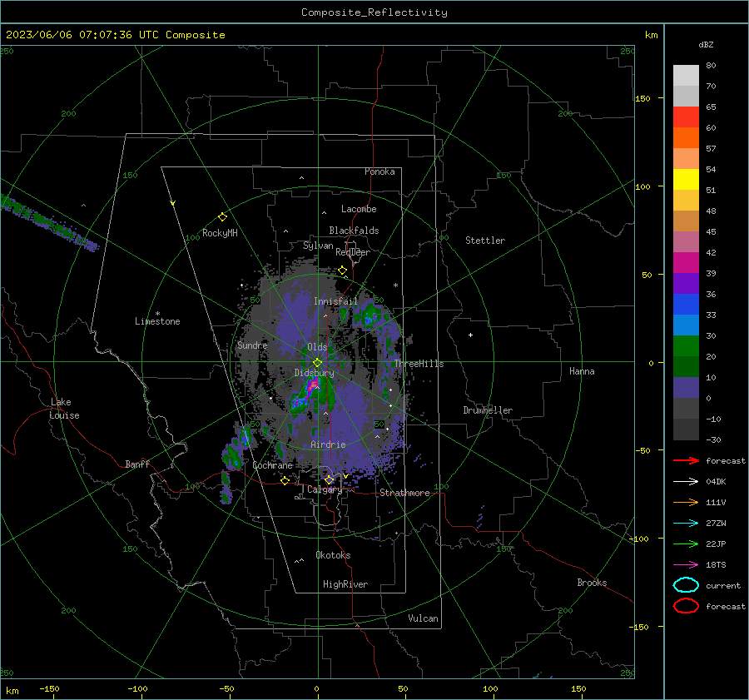The width and height of the screenshot is (749, 700).
Task: Select the blue 36-33 dBZ swatch
Action: pos(686,304)
